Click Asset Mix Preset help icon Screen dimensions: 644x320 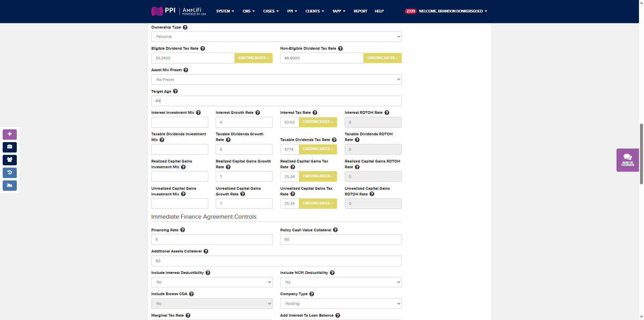coord(186,70)
